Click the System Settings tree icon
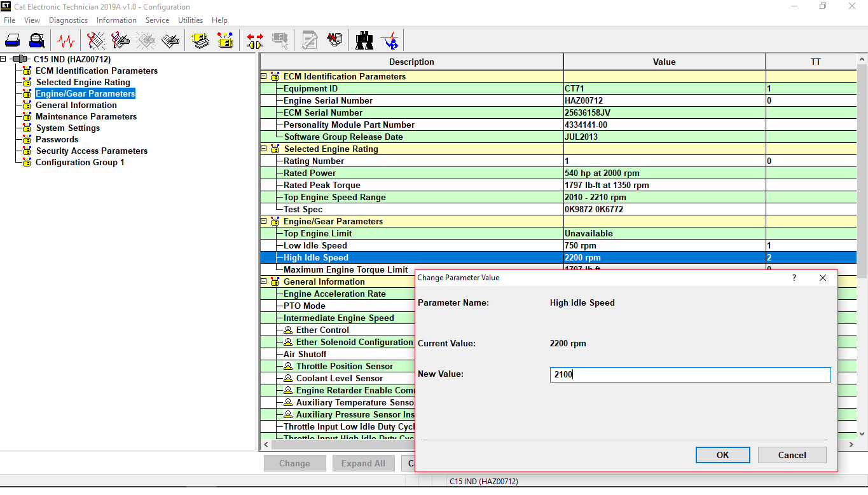Viewport: 868px width, 495px height. tap(27, 128)
